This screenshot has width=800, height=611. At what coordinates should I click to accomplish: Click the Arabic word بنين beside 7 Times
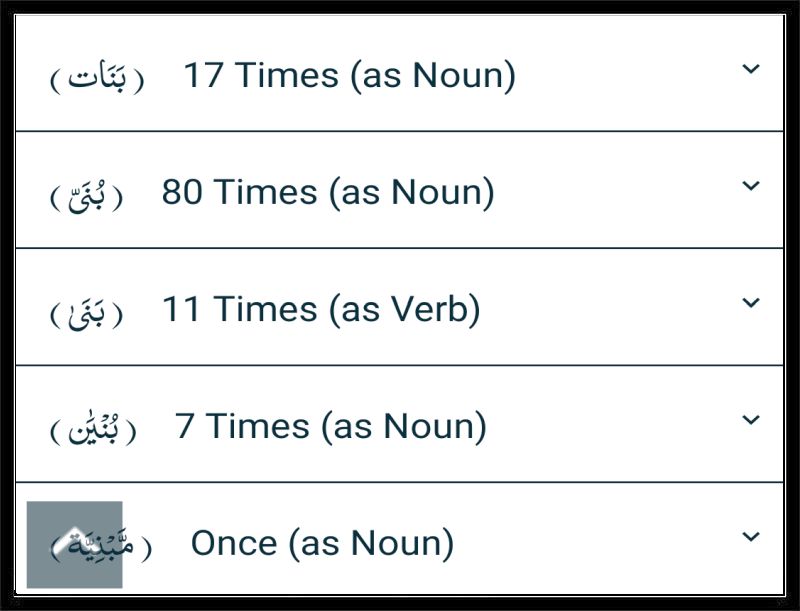tap(93, 429)
